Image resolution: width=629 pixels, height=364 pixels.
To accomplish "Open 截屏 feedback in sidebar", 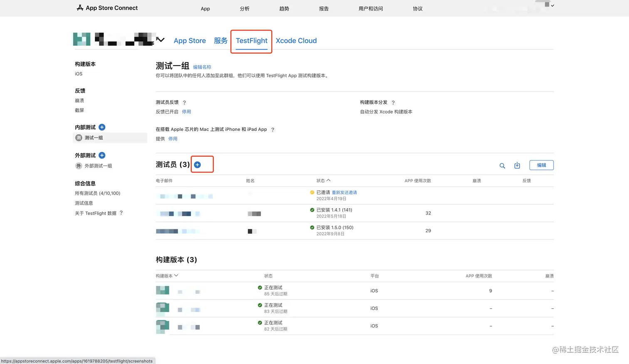I will coord(79,111).
